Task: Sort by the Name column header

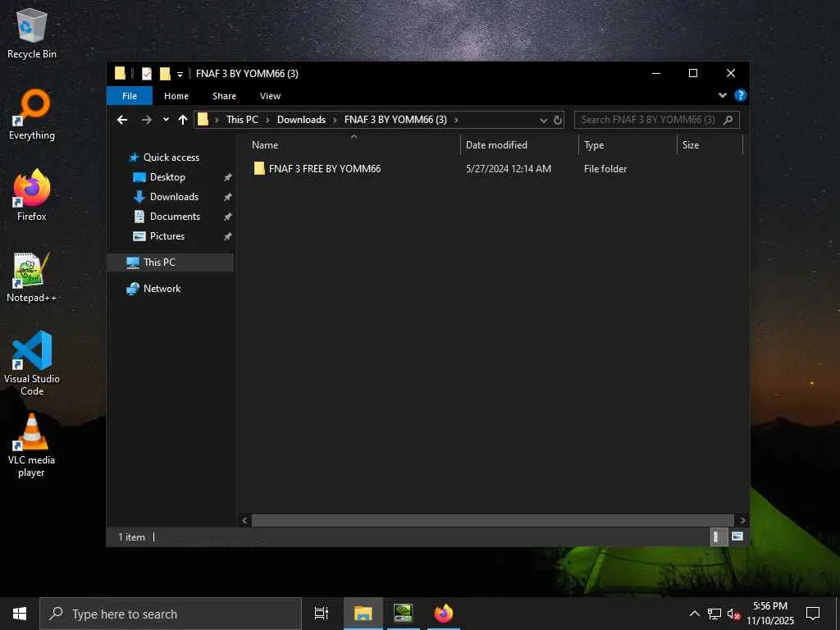Action: coord(353,145)
